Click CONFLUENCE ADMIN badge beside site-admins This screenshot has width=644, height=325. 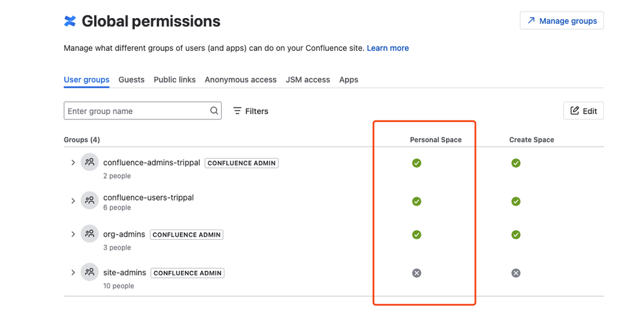coord(188,273)
